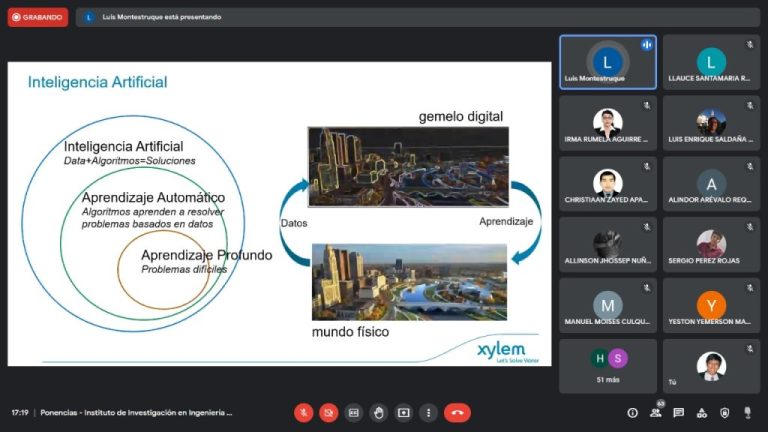The image size is (768, 432).
Task: Open the chat messages panel
Action: [x=678, y=412]
